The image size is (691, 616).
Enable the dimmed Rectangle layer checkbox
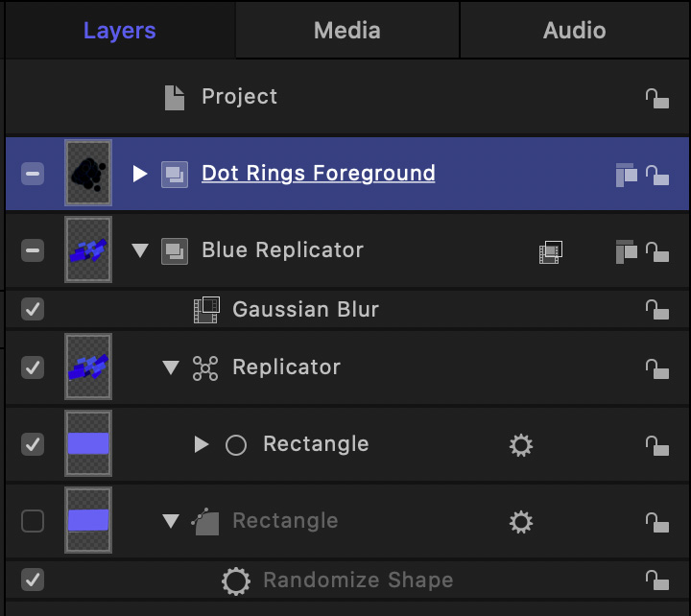[33, 521]
